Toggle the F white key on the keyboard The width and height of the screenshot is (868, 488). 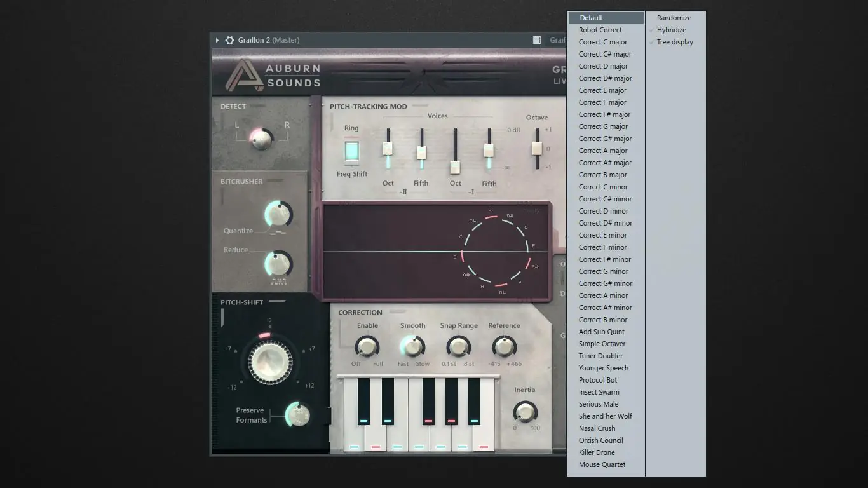[x=419, y=438]
